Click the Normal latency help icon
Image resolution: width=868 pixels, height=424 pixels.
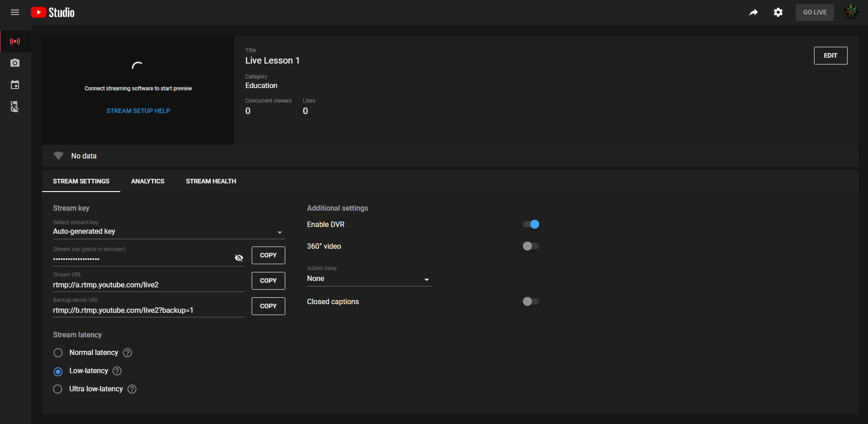127,353
